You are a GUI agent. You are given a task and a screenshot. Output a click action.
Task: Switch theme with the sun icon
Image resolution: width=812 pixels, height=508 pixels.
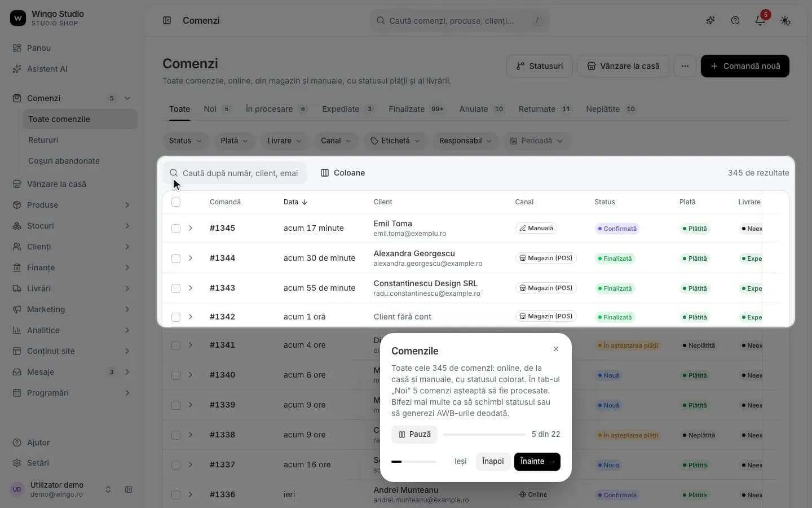(785, 20)
